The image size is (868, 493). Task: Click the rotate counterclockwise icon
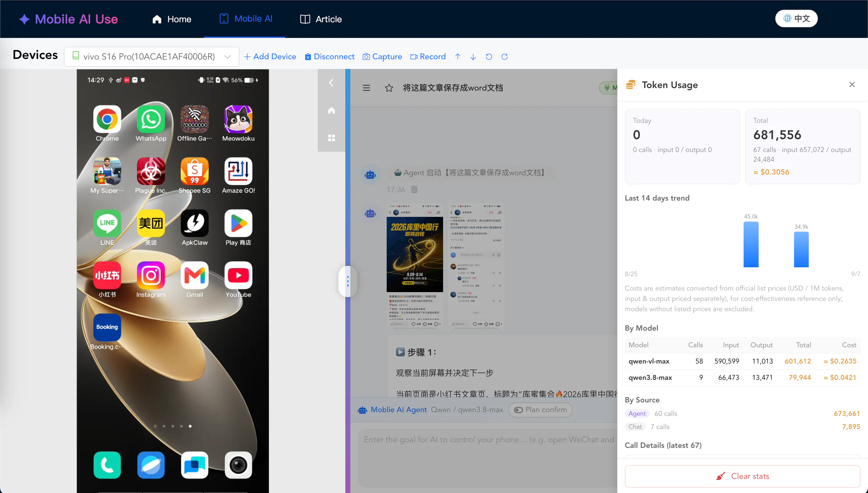(x=489, y=56)
